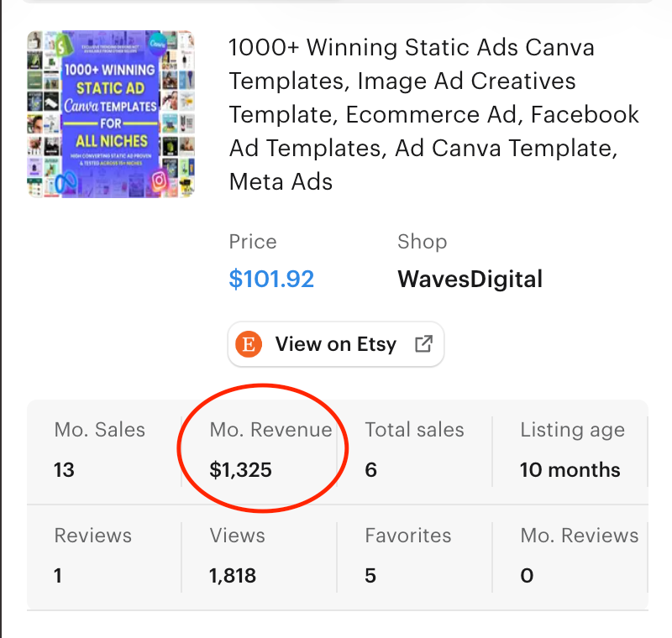Click the $1,325 monthly revenue figure

241,469
